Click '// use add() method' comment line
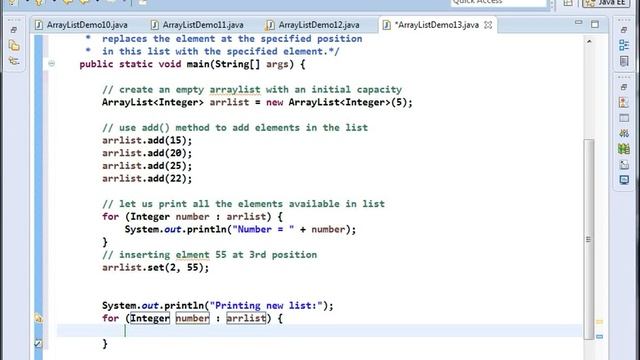 click(235, 128)
